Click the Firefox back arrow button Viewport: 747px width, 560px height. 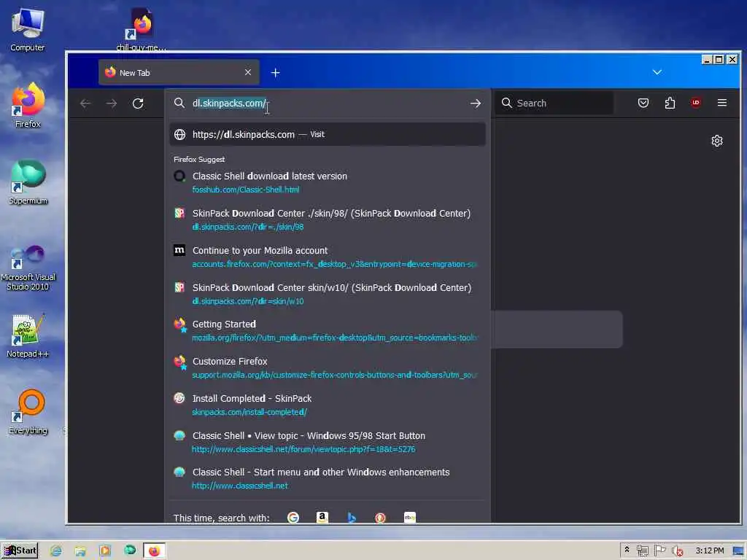pyautogui.click(x=85, y=104)
